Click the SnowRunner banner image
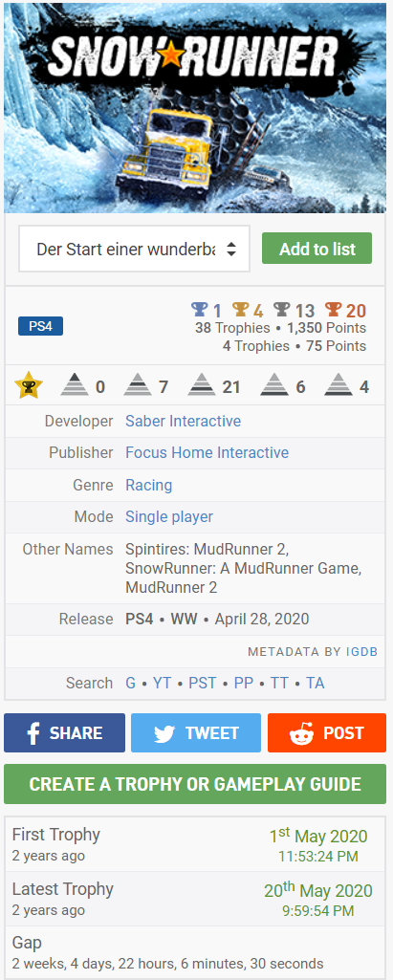393x980 pixels. 195,108
